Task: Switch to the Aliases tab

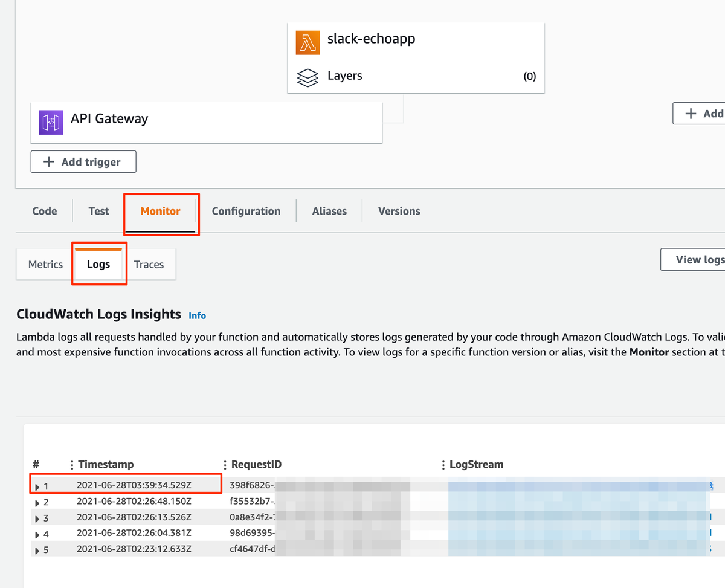Action: click(329, 211)
